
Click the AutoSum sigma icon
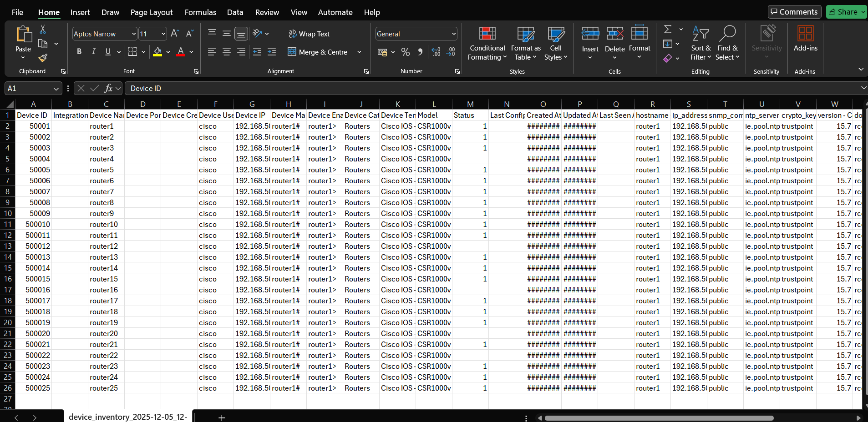click(x=668, y=29)
